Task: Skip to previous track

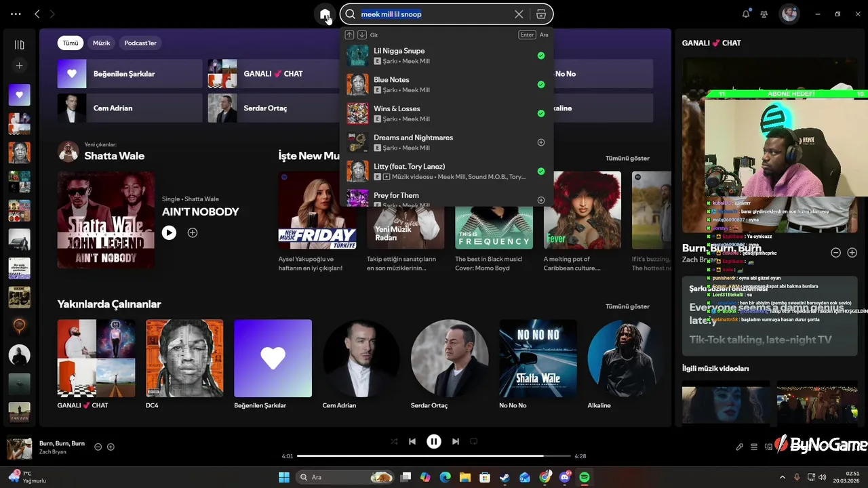Action: pos(412,441)
